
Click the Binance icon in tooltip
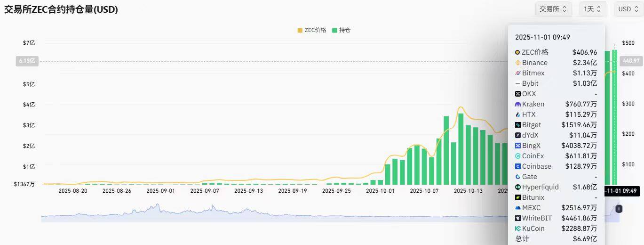click(518, 63)
